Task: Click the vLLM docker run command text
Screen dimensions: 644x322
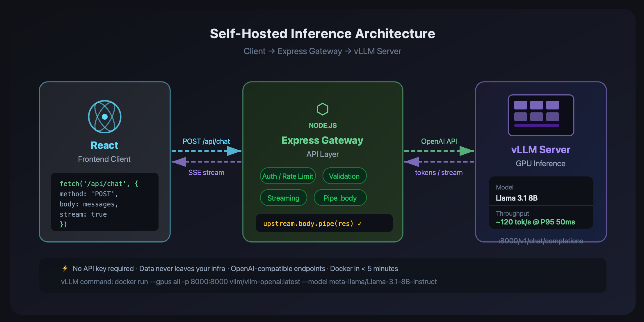Action: point(249,282)
